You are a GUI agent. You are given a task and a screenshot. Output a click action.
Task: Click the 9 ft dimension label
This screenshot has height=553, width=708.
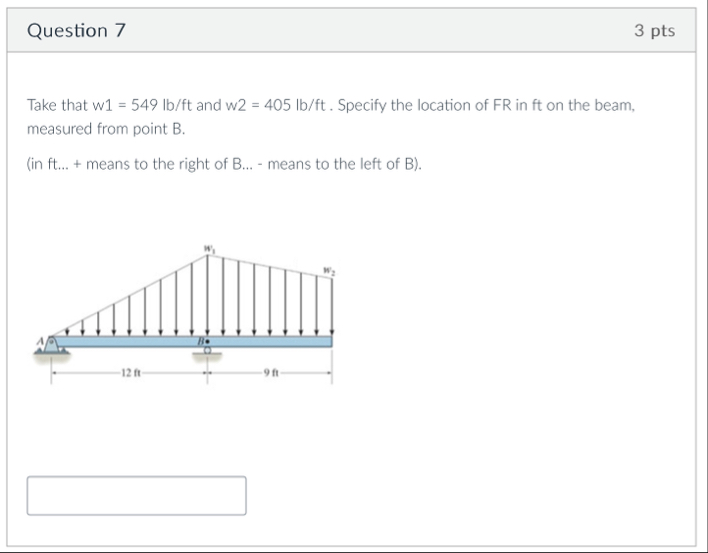pyautogui.click(x=270, y=373)
